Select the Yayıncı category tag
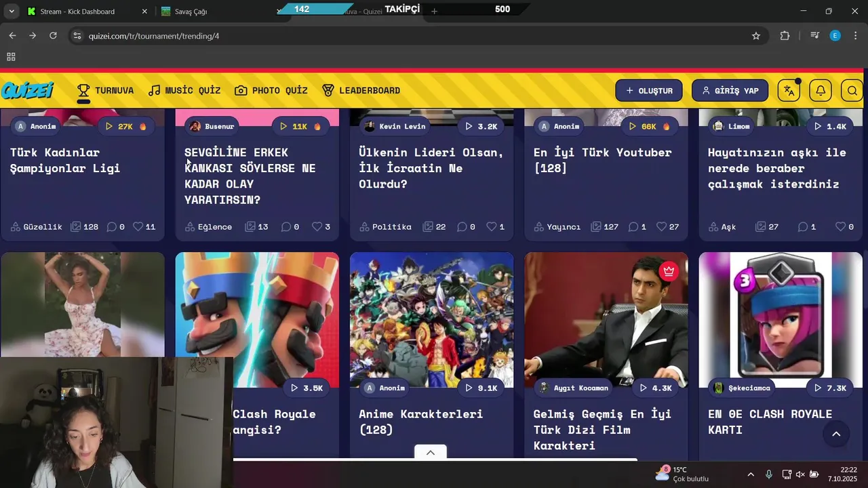This screenshot has height=488, width=868. [557, 226]
